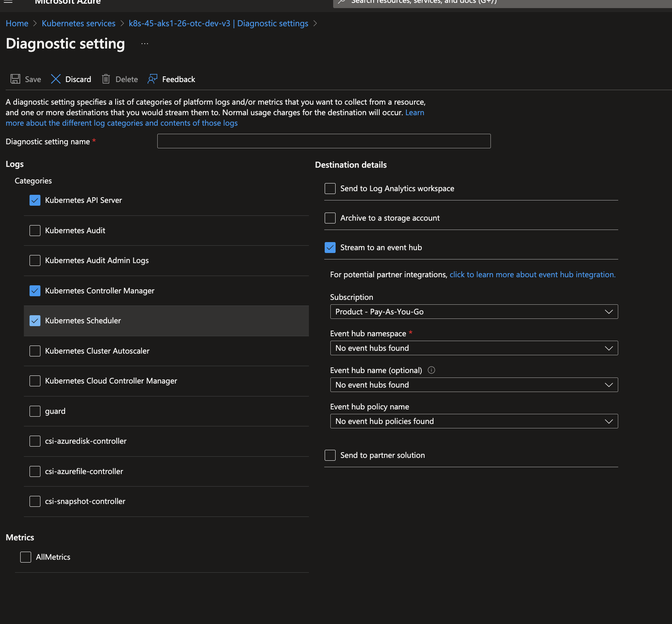Check csi-azurefile-controller log category
This screenshot has width=672, height=624.
[x=35, y=471]
